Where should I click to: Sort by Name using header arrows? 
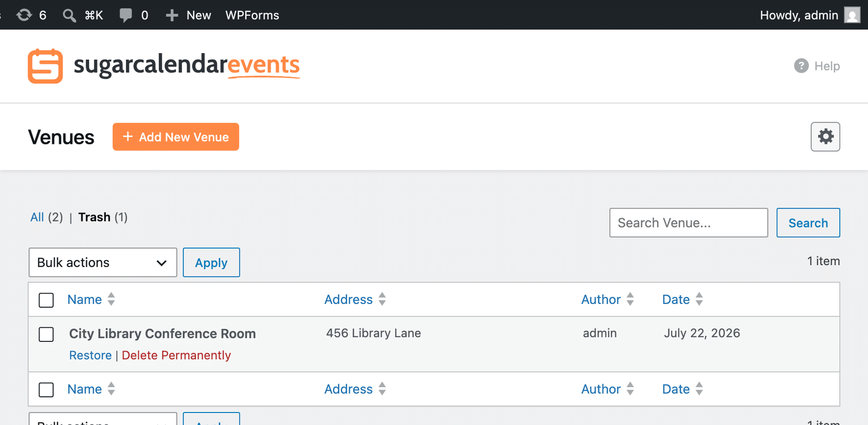111,299
